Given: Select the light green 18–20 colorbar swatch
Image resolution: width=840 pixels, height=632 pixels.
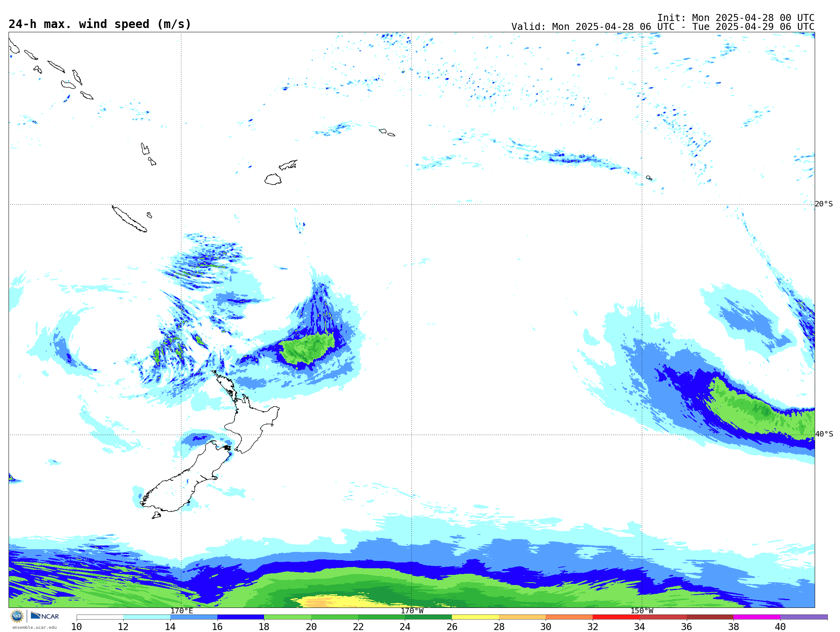Looking at the screenshot, I should [287, 617].
